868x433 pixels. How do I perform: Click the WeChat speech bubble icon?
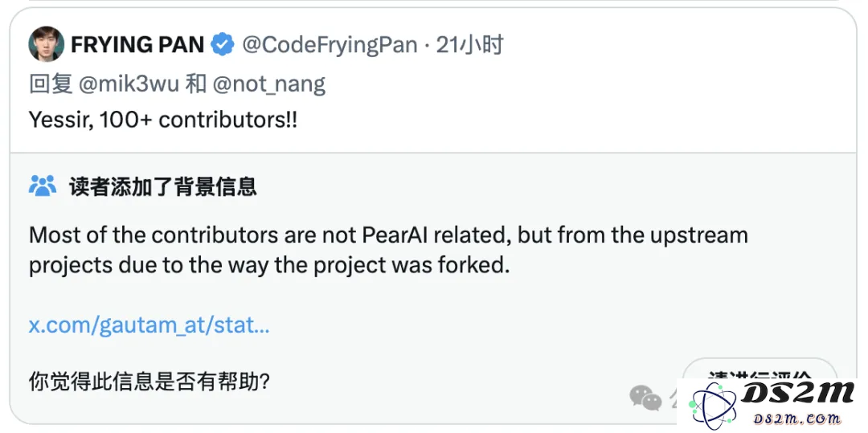click(645, 398)
